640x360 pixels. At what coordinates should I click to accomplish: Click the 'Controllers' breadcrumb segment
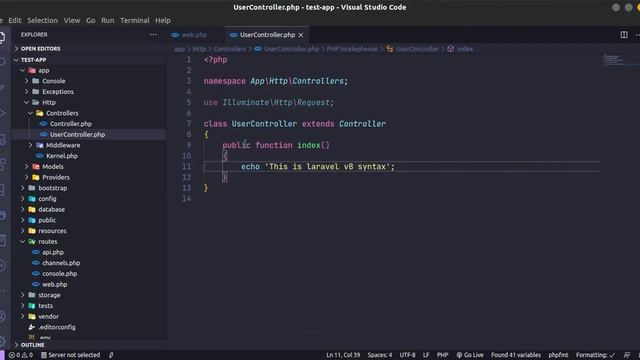click(230, 49)
